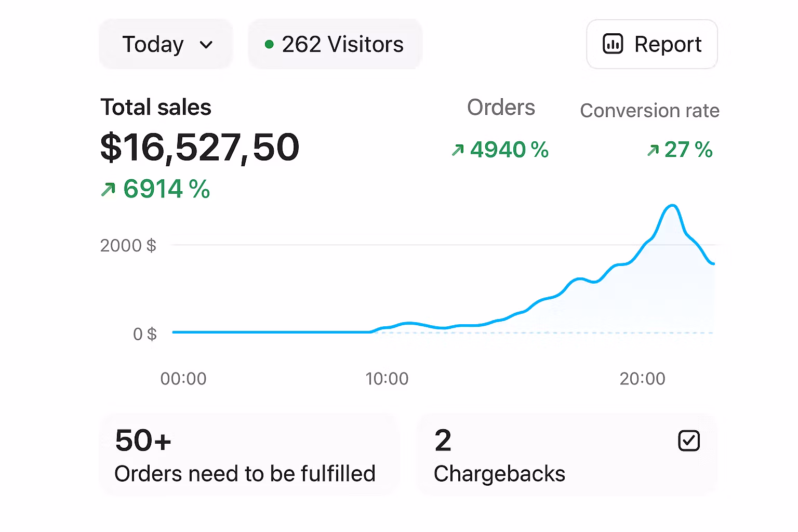Select the Orders metric label
Image resolution: width=798 pixels, height=532 pixels.
(x=501, y=108)
